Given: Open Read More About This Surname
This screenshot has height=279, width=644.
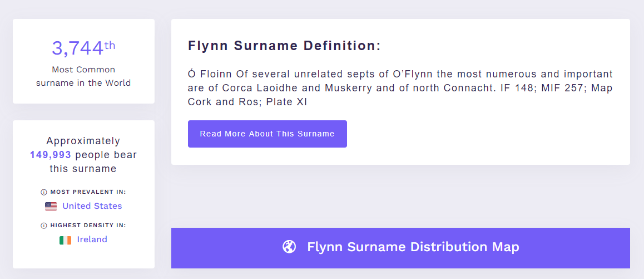Looking at the screenshot, I should tap(267, 134).
